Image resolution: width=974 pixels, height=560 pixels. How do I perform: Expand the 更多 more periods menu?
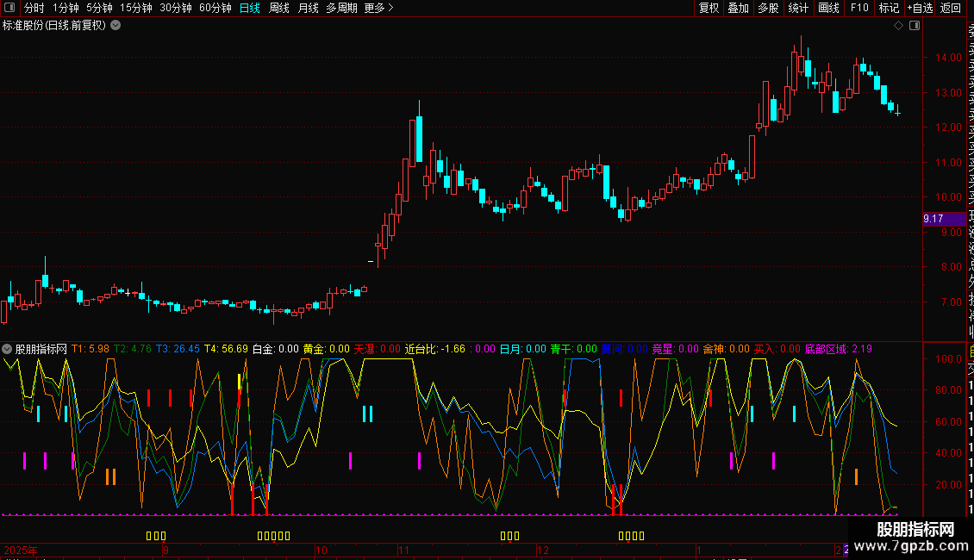[379, 8]
